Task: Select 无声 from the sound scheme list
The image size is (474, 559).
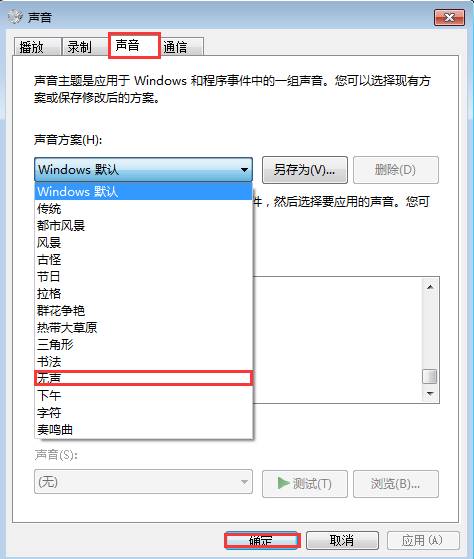Action: tap(144, 378)
